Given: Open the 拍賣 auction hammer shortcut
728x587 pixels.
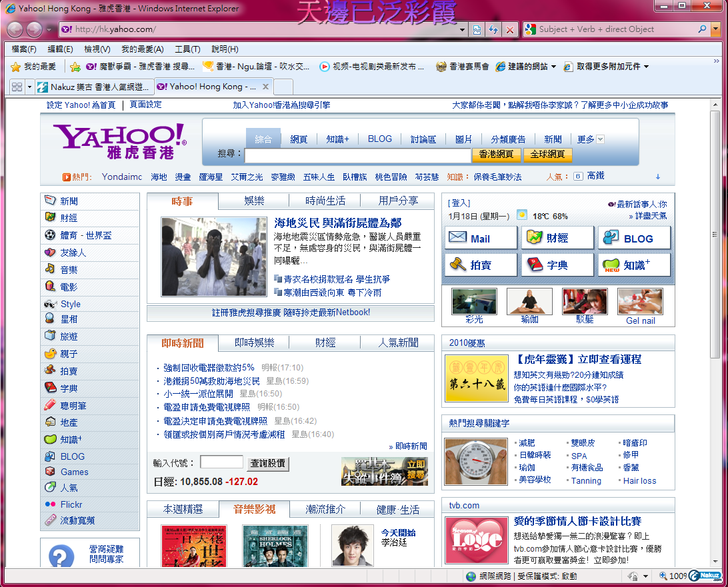Looking at the screenshot, I should click(481, 265).
